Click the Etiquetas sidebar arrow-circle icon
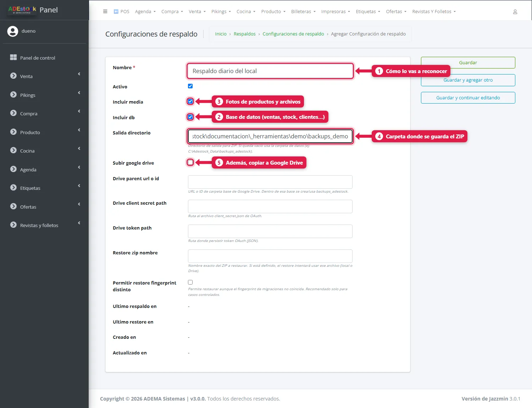Screen dimensions: 532x408 13,188
